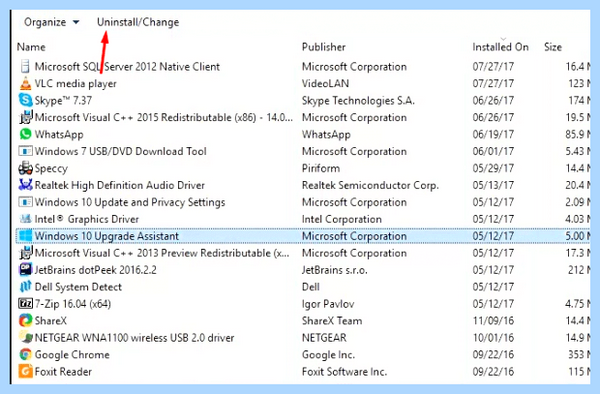The width and height of the screenshot is (600, 394).
Task: Click the WhatsApp green icon
Action: tap(25, 134)
